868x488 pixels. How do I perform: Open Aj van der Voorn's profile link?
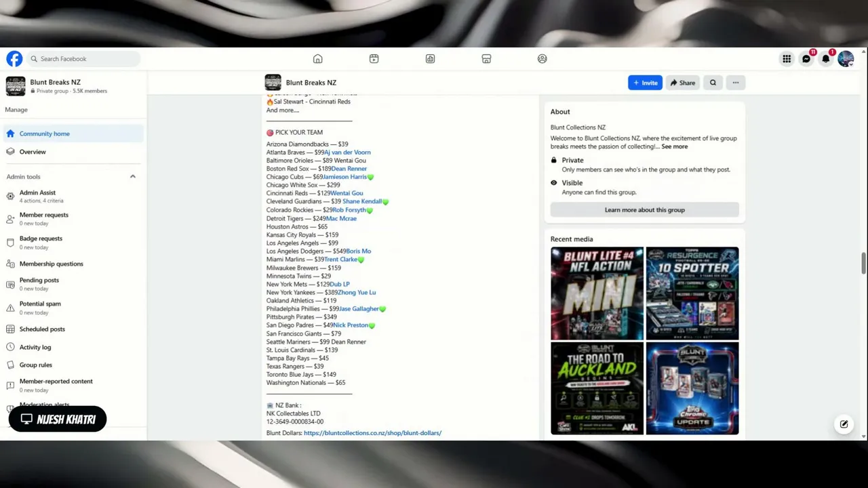347,152
